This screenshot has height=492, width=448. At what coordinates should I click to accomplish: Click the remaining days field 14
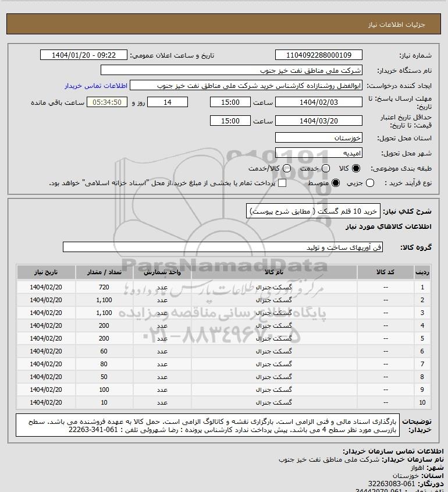coord(168,102)
